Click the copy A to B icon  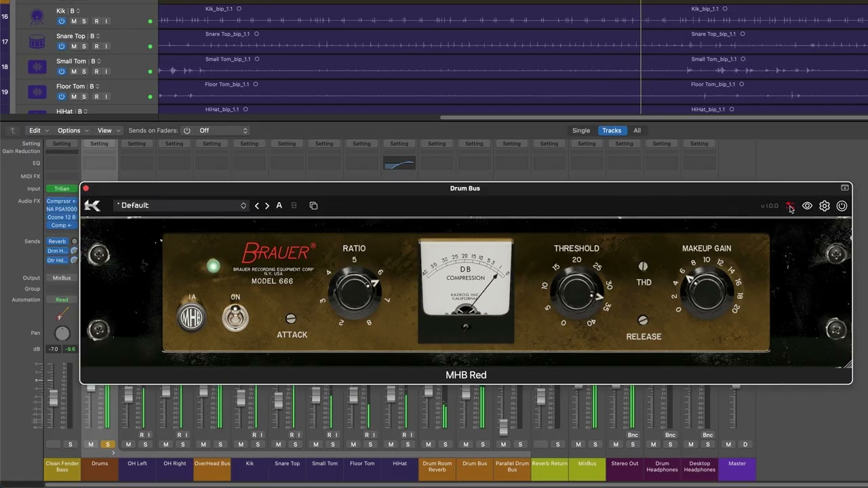click(313, 205)
